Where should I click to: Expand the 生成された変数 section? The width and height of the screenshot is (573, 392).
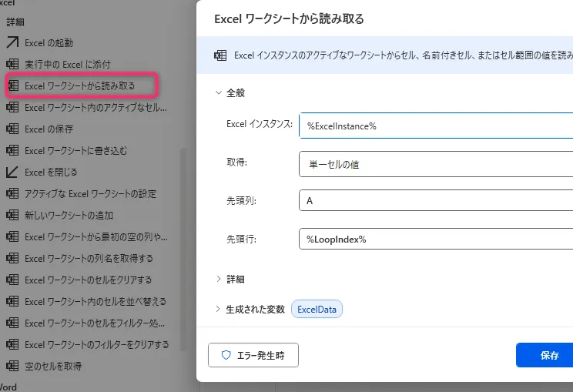(x=219, y=310)
